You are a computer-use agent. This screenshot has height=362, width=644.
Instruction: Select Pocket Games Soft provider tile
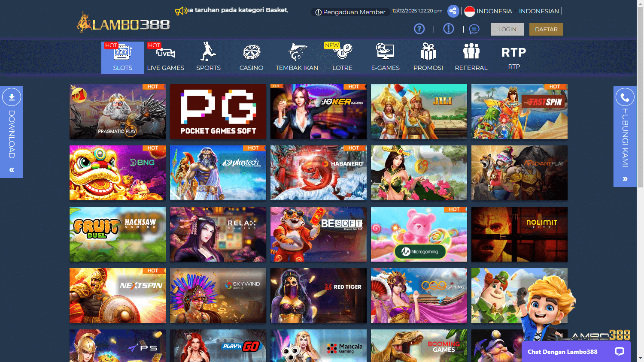pyautogui.click(x=218, y=112)
